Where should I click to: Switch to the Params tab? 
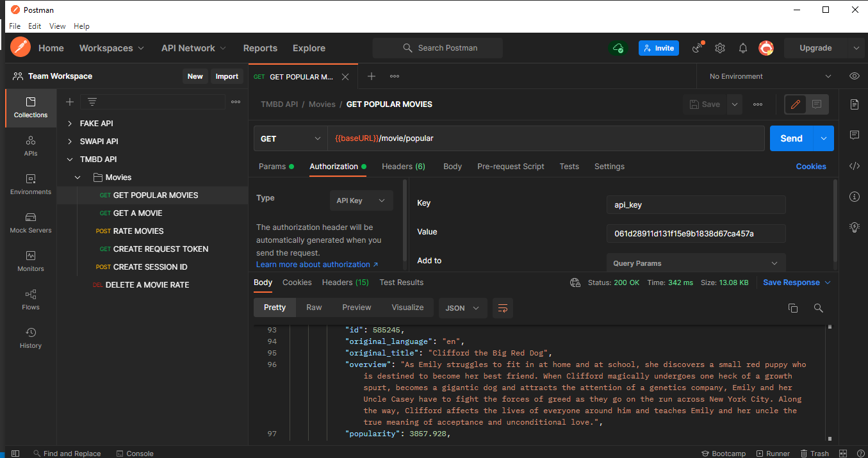[276, 167]
